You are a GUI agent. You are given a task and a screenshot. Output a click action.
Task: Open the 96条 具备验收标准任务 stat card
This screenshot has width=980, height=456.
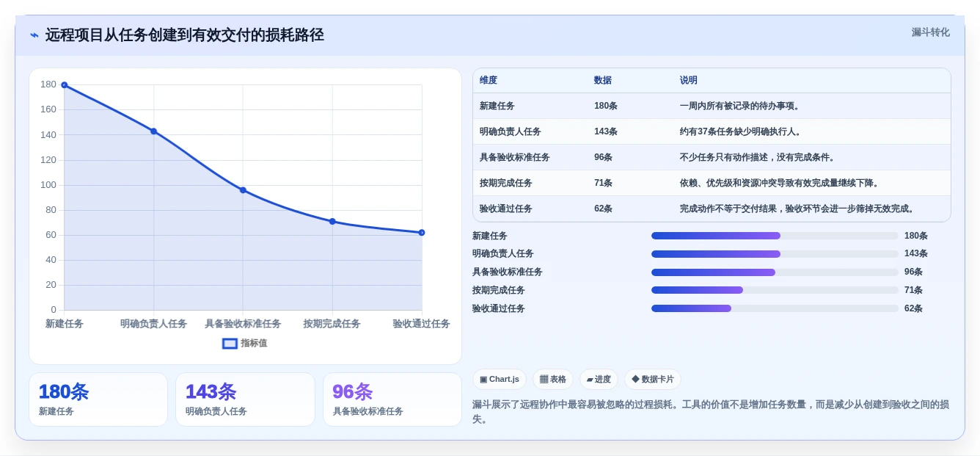pyautogui.click(x=392, y=399)
